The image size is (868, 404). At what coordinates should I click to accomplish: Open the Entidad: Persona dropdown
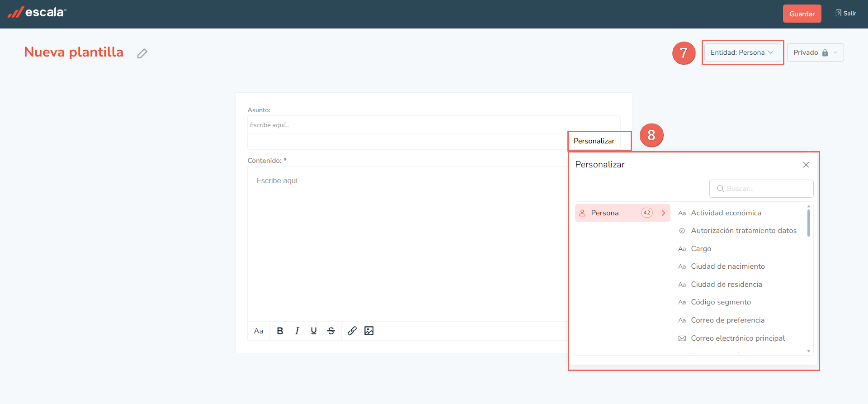pyautogui.click(x=742, y=52)
